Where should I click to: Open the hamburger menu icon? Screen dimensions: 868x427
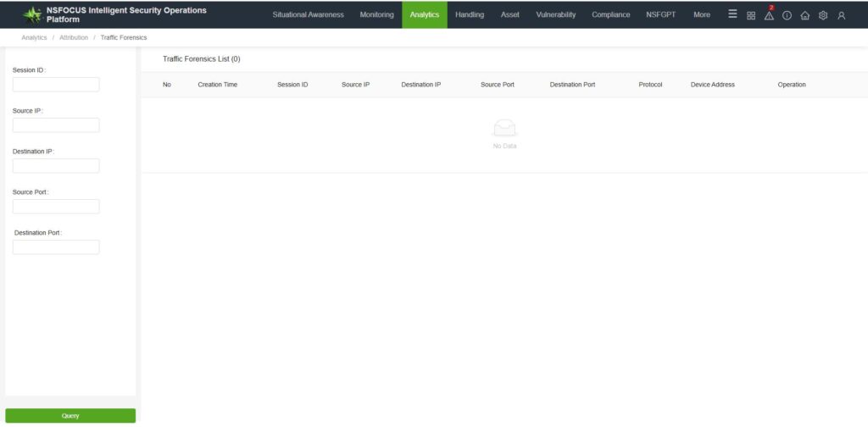click(732, 14)
